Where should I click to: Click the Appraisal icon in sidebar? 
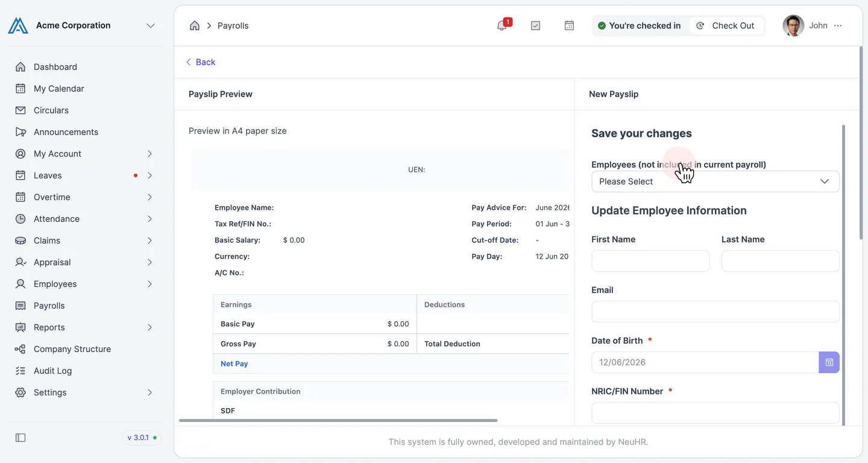(x=20, y=262)
